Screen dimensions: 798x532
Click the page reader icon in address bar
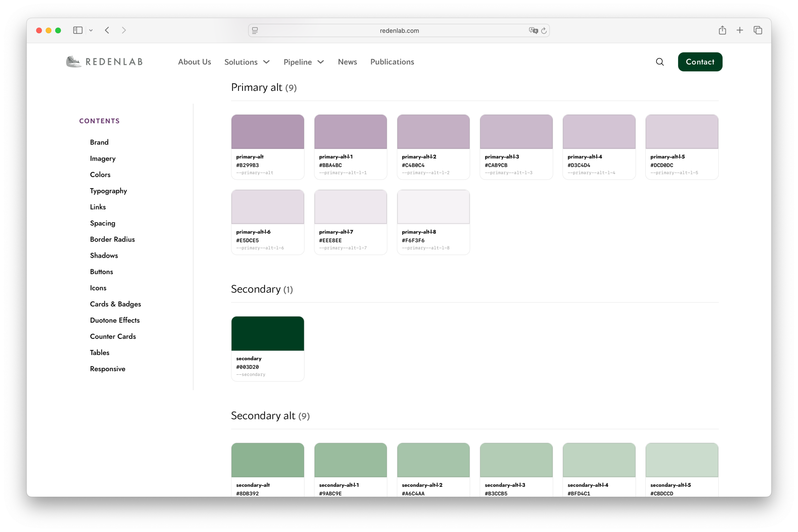pos(255,31)
